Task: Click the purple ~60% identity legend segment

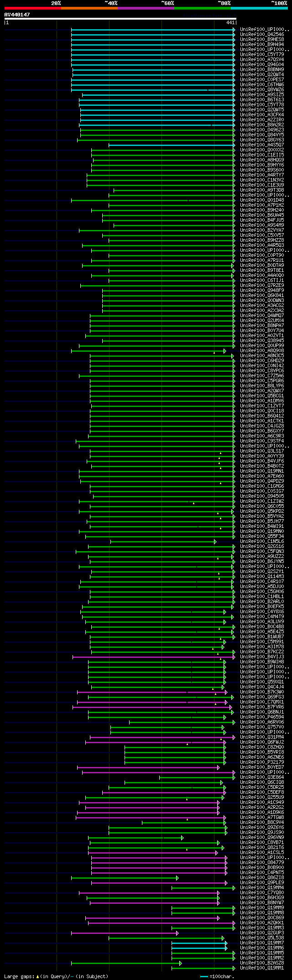Action: coord(146,8)
